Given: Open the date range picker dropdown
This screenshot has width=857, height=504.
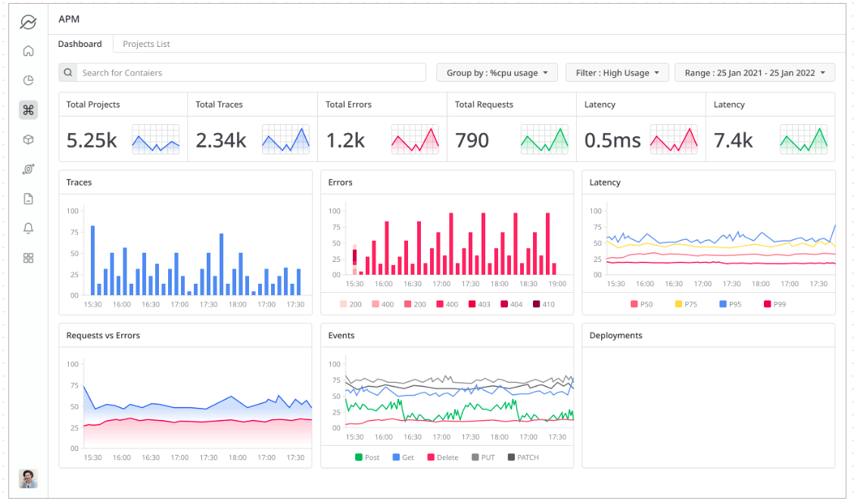Looking at the screenshot, I should click(754, 72).
